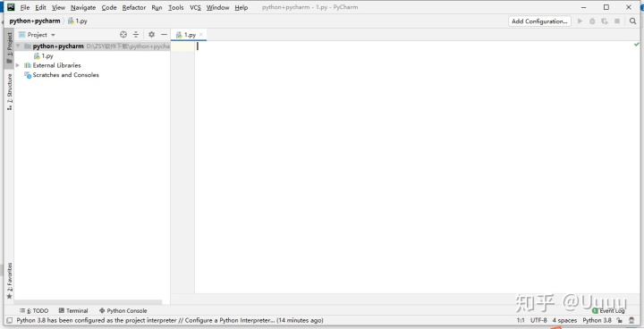Click the 1:1 line column indicator
Viewport: 644px width, 329px height.
[x=521, y=320]
